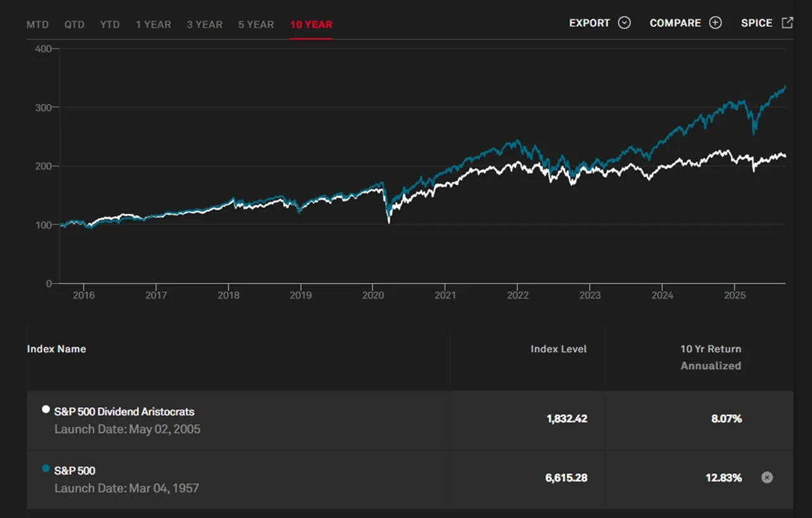Click the Compare plus circle icon
The image size is (812, 518).
pyautogui.click(x=716, y=23)
